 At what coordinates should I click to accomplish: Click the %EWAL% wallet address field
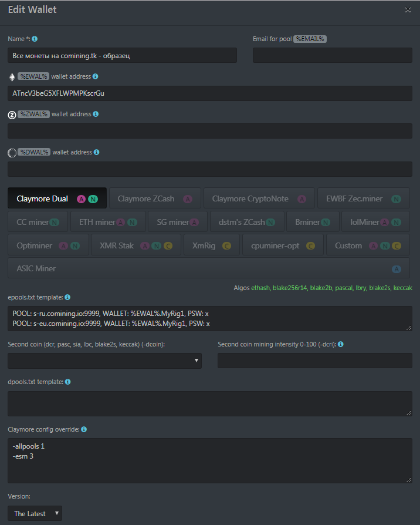[x=210, y=93]
